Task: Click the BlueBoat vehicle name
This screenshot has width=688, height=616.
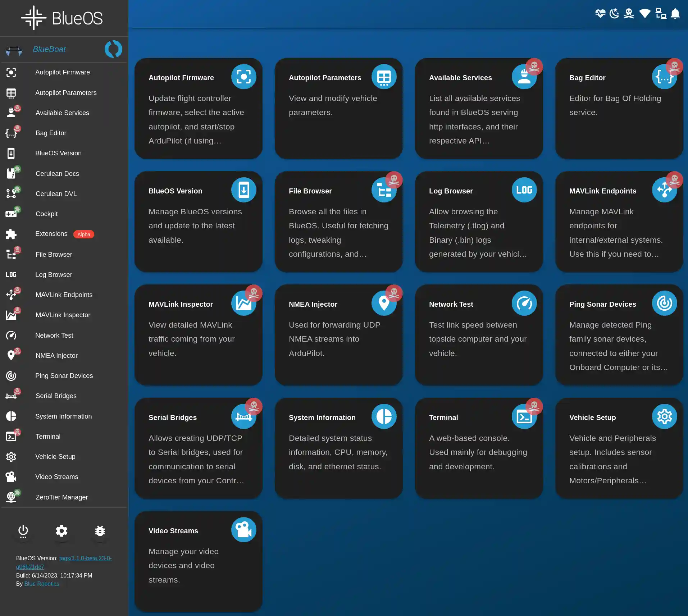Action: (x=49, y=49)
